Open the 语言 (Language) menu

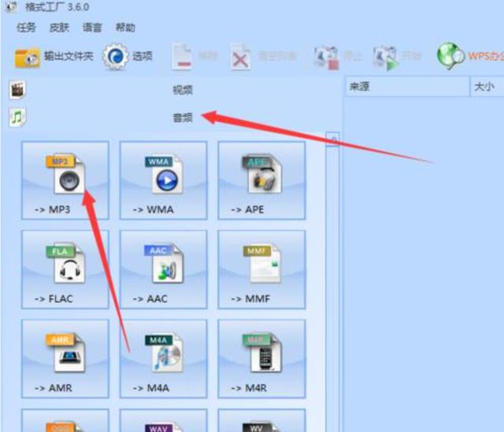coord(92,28)
